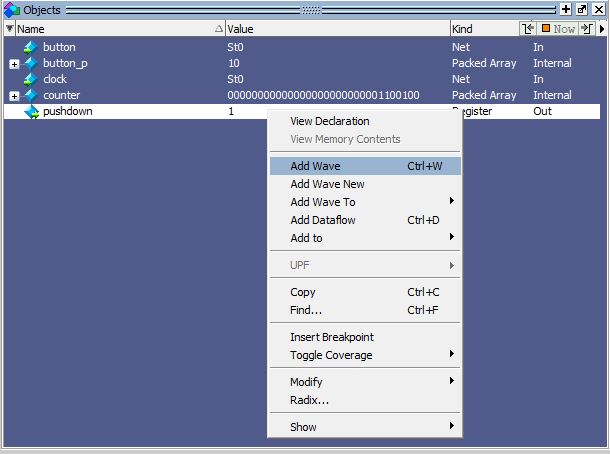Choose Insert Breakpoint
Image resolution: width=610 pixels, height=454 pixels.
365,337
